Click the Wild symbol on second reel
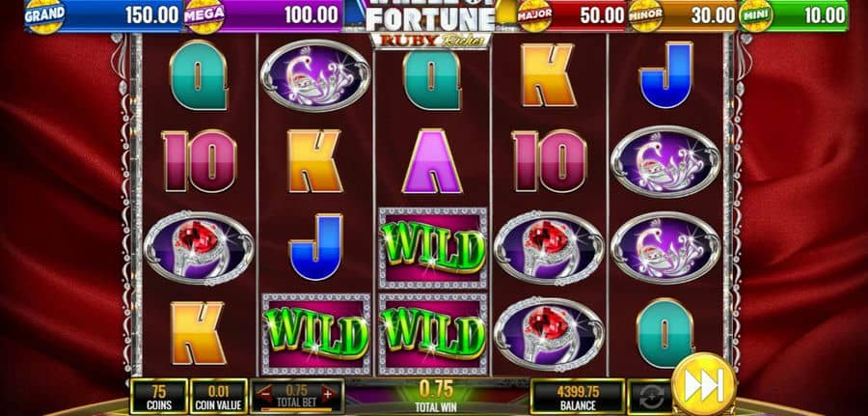Screen dimensions: 868x416 click(316, 334)
